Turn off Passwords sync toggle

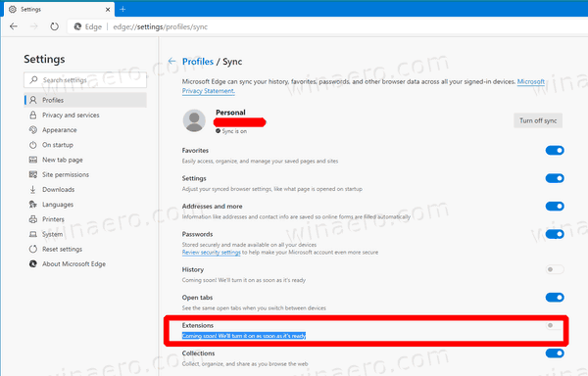tap(555, 234)
